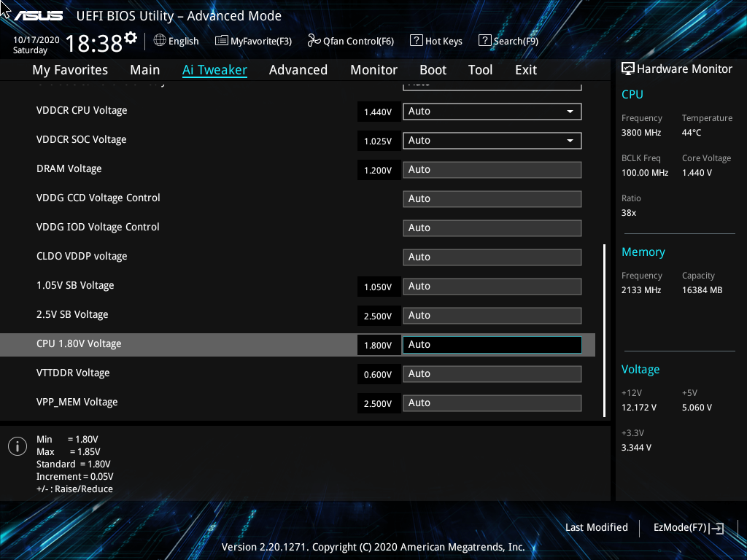Click the 100.00 MHz BCLK Freq value
The image size is (747, 560).
coord(645,173)
